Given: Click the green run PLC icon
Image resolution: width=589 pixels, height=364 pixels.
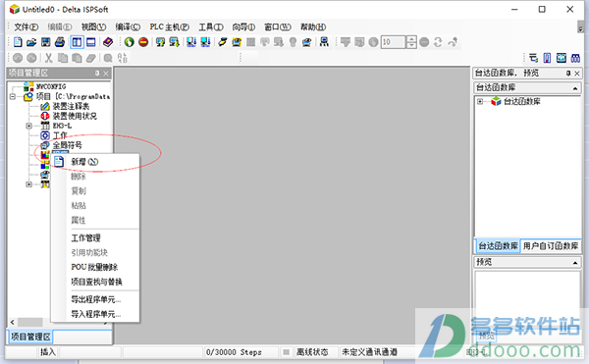Looking at the screenshot, I should pos(130,42).
